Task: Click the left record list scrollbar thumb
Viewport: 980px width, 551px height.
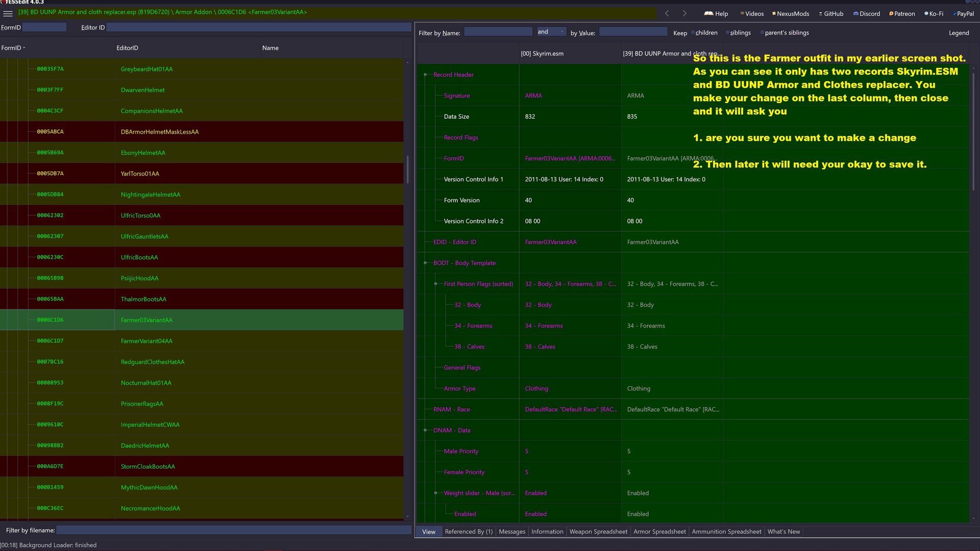Action: pyautogui.click(x=407, y=169)
